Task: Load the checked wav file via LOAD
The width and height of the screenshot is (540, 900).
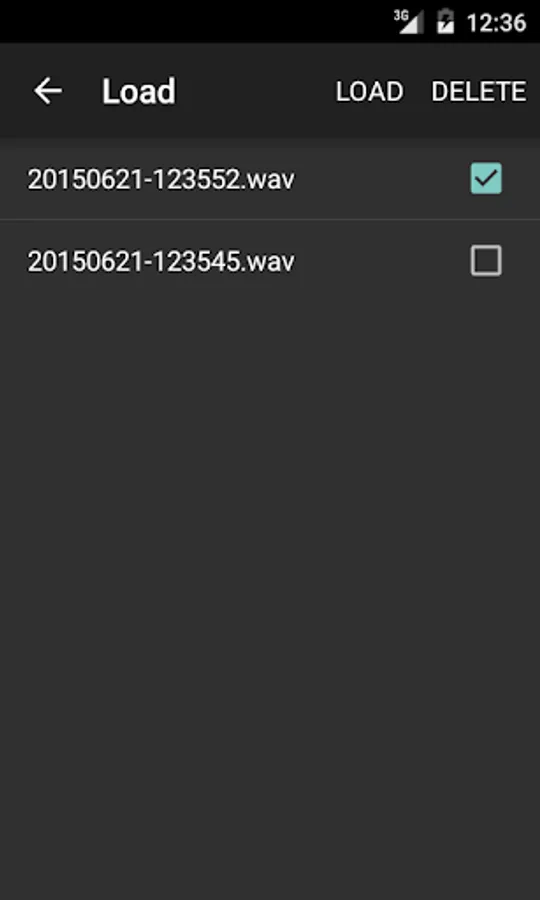Action: [370, 92]
